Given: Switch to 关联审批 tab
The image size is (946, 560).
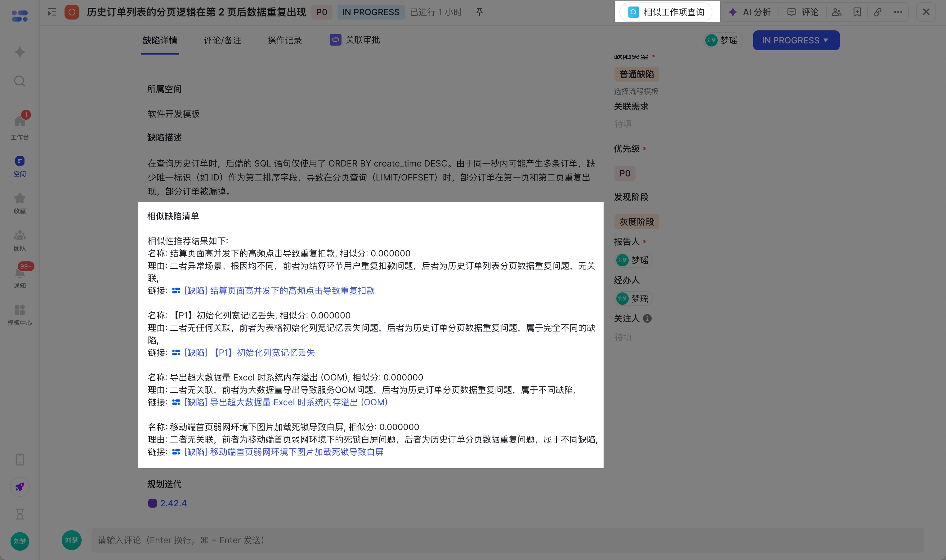Looking at the screenshot, I should [355, 40].
